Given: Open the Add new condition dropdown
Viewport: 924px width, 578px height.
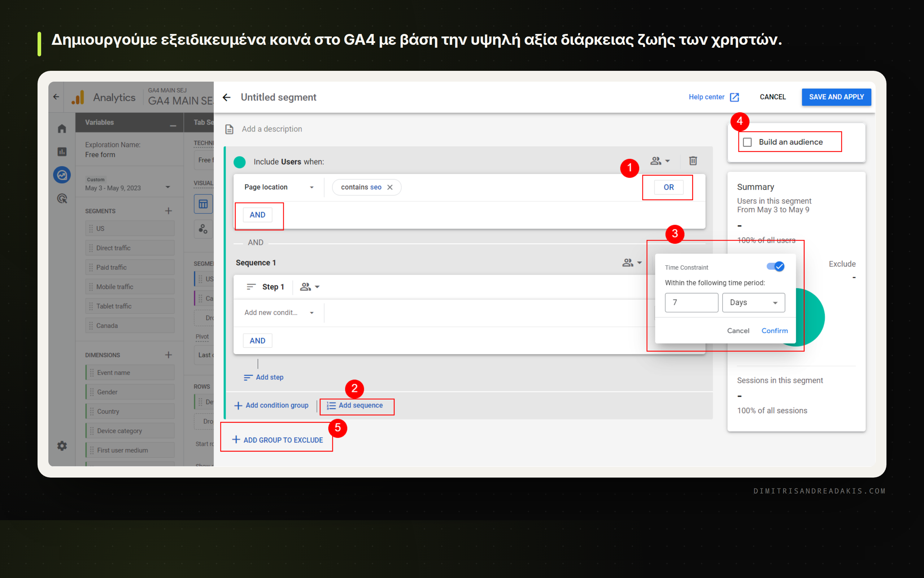Looking at the screenshot, I should pyautogui.click(x=279, y=313).
